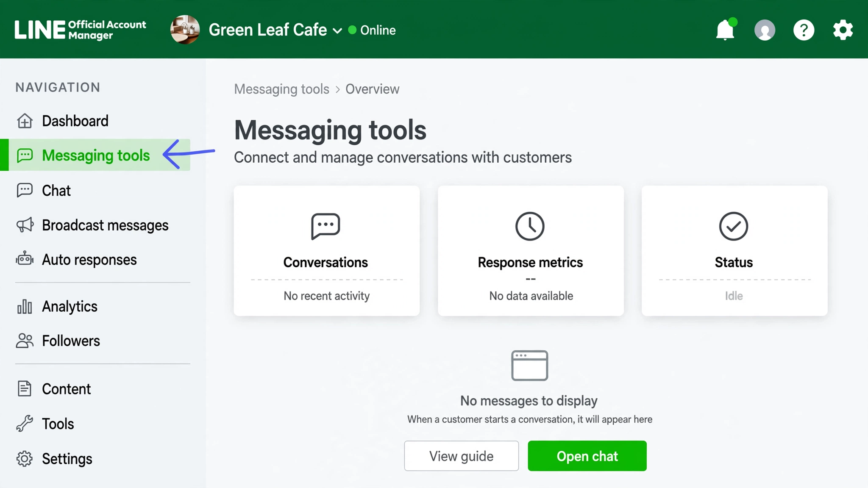The width and height of the screenshot is (868, 488).
Task: Click the Chat bubble icon in sidebar
Action: [25, 190]
